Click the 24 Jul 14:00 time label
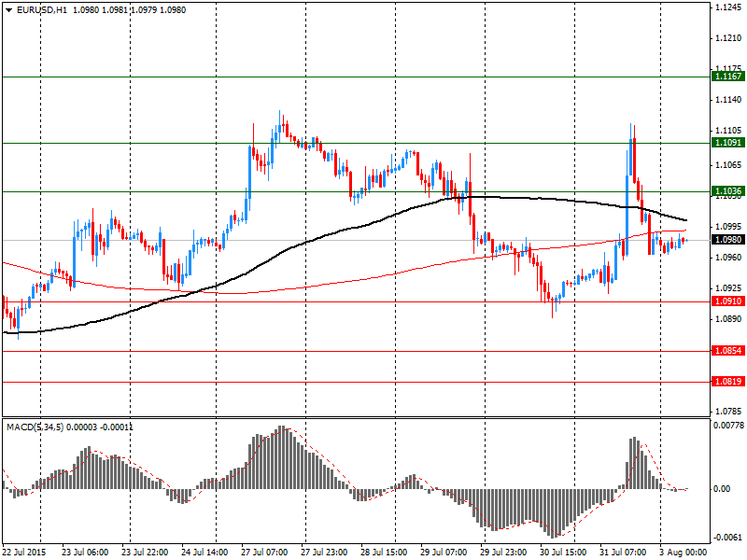 click(204, 553)
